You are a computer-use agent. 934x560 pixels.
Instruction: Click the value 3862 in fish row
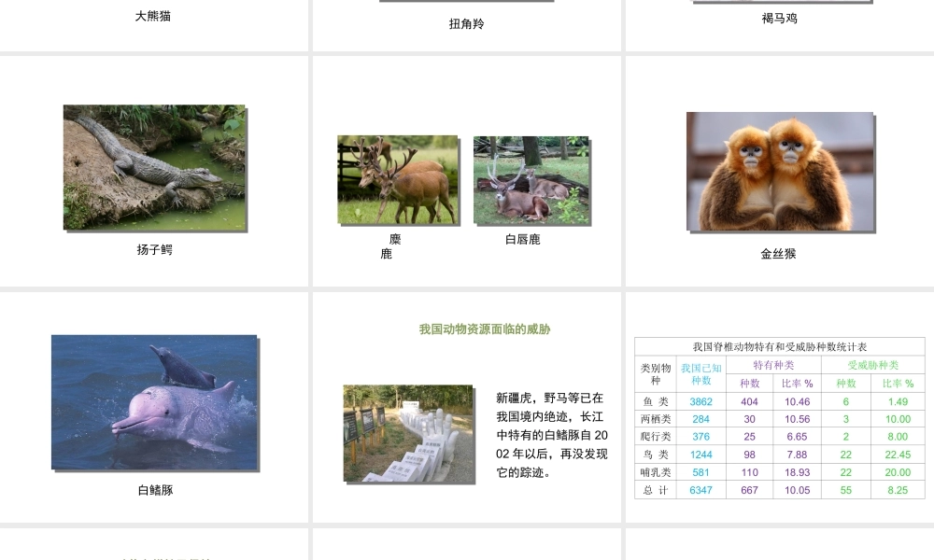pos(701,401)
